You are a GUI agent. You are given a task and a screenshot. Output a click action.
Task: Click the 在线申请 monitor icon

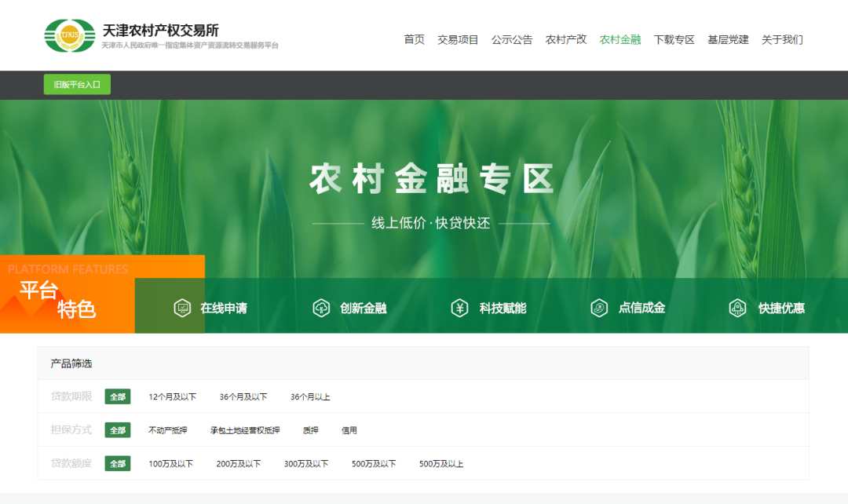click(x=182, y=308)
